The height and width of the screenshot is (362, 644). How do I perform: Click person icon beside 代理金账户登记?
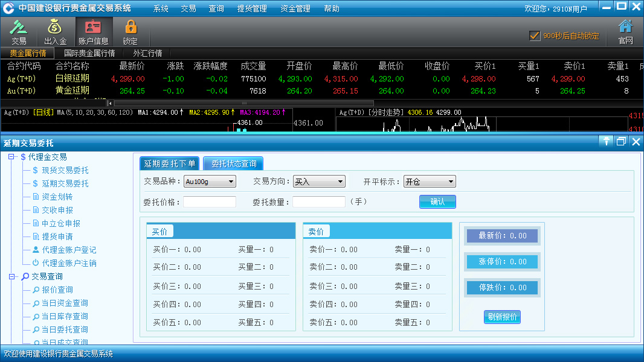point(36,250)
